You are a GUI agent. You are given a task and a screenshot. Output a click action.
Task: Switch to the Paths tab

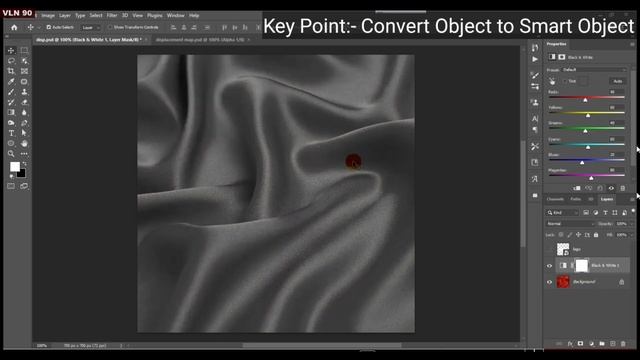[x=576, y=199]
